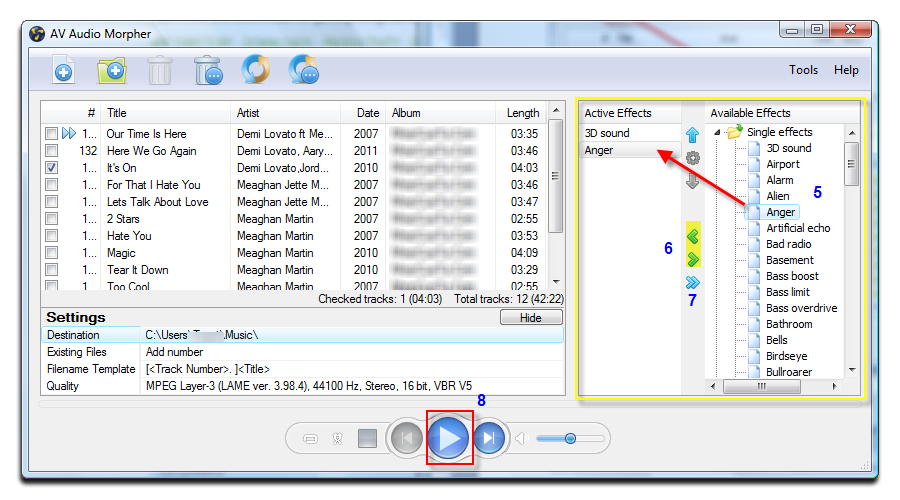Tick checkbox for Tear It Down track

pyautogui.click(x=52, y=269)
